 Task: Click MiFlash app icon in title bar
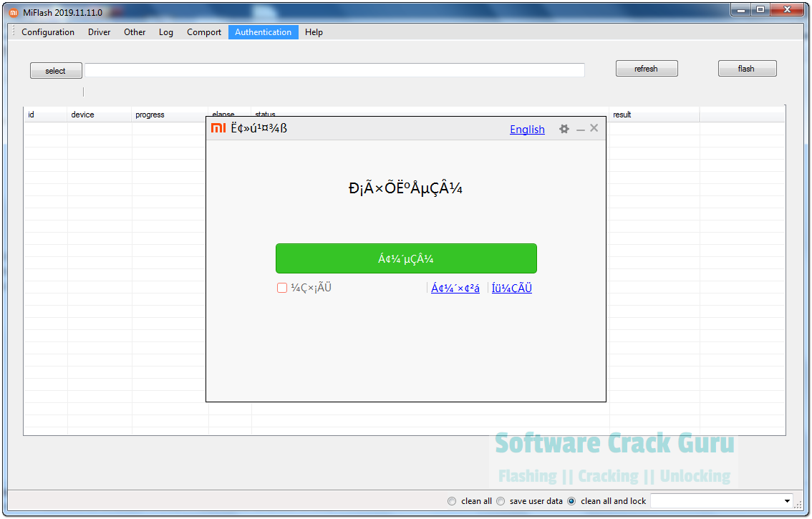14,12
